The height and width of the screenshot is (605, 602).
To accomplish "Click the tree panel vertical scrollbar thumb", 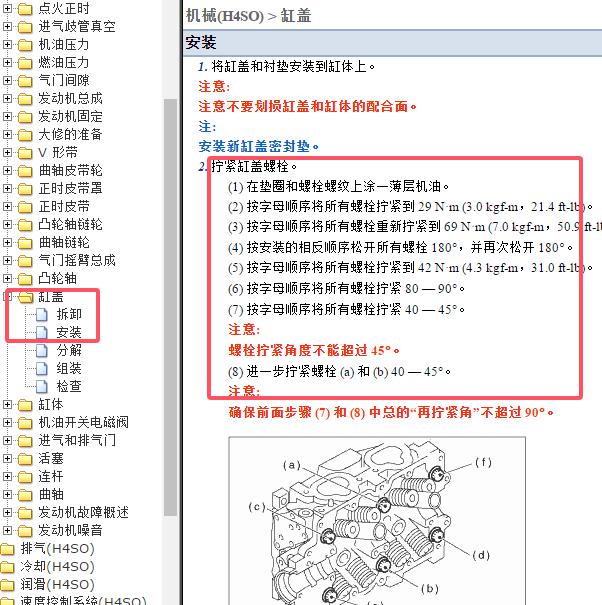I will click(x=170, y=307).
